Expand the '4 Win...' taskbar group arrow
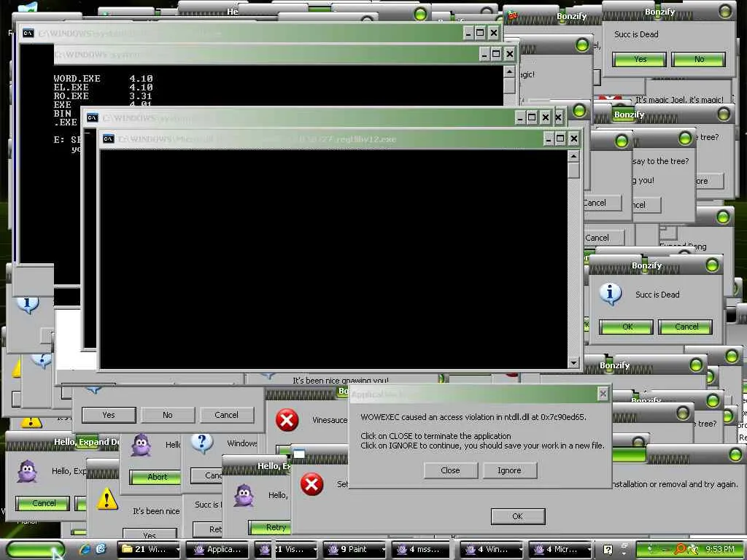 pyautogui.click(x=521, y=550)
